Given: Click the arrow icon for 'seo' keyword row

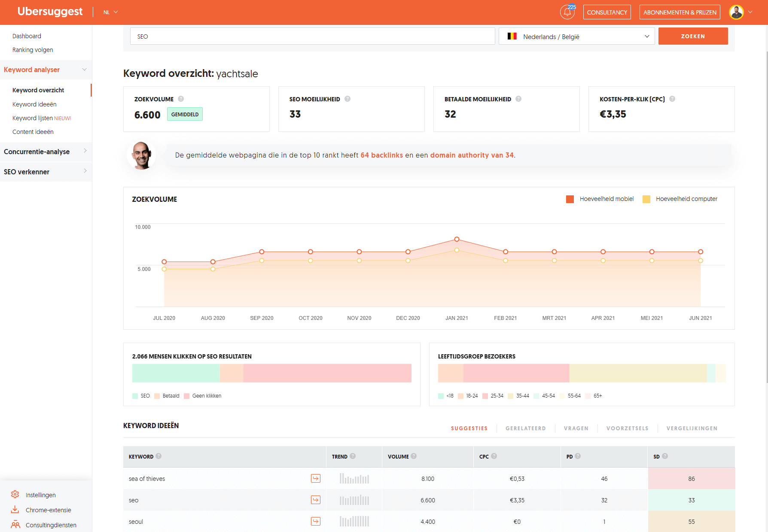Looking at the screenshot, I should [x=316, y=500].
